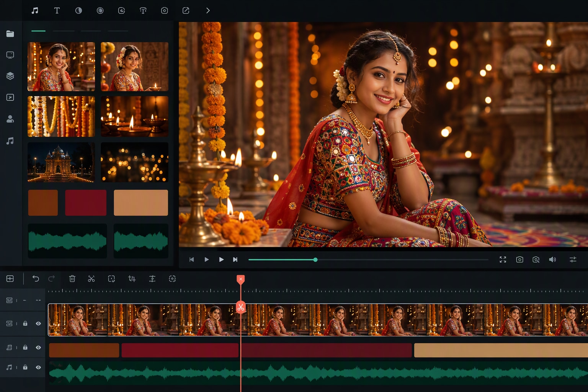The height and width of the screenshot is (392, 588).
Task: Select the crop tool in timeline toolbar
Action: (132, 279)
